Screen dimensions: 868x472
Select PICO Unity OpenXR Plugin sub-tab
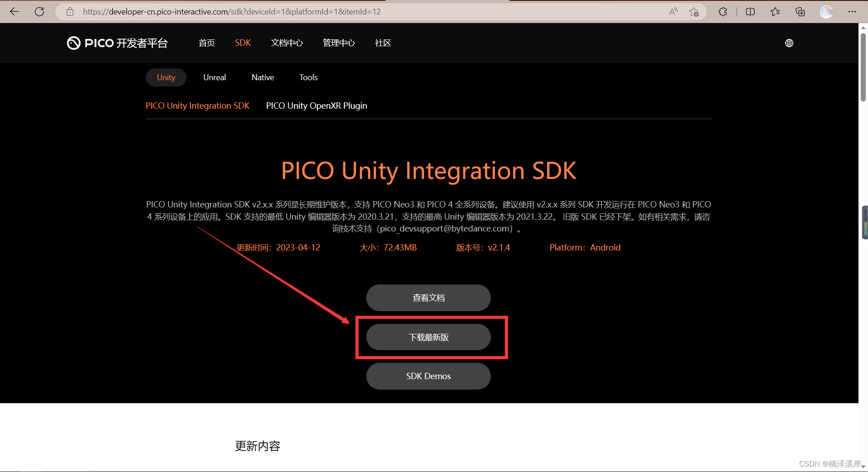click(317, 106)
